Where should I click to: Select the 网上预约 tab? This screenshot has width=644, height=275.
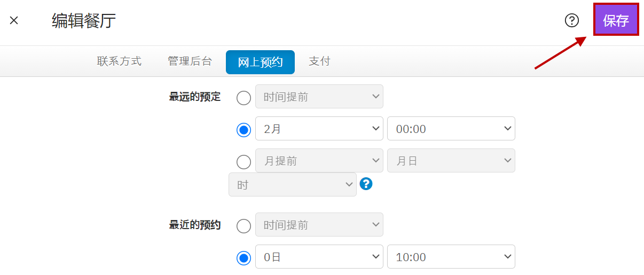[x=260, y=62]
